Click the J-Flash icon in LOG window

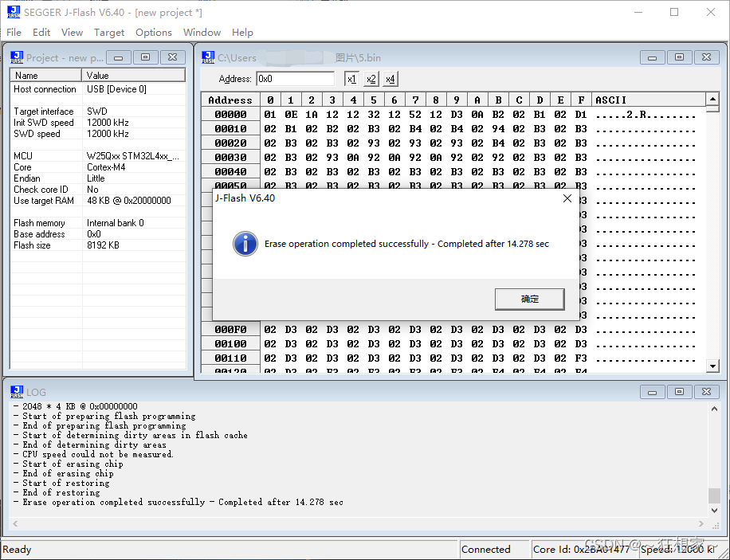coord(17,392)
